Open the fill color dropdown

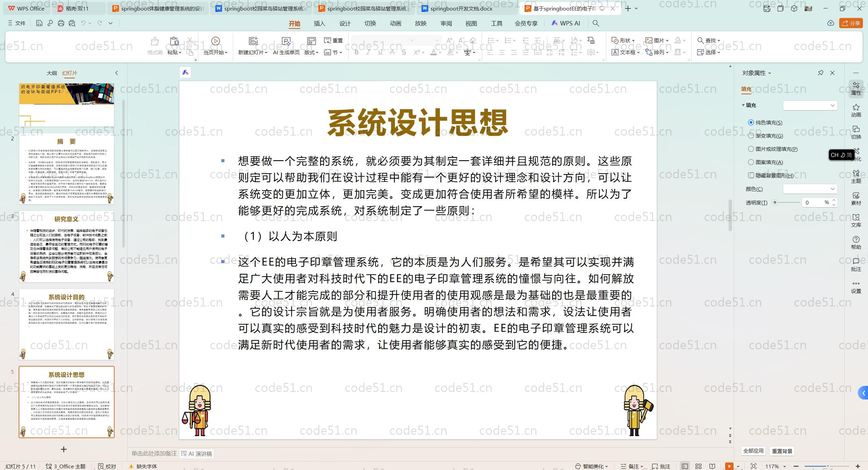[810, 189]
